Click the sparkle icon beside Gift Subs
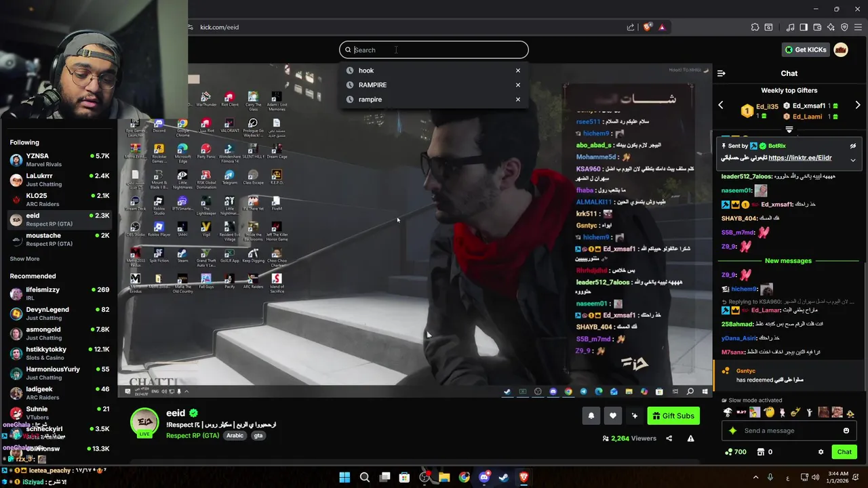Screen dimensions: 868x488 pos(635,416)
